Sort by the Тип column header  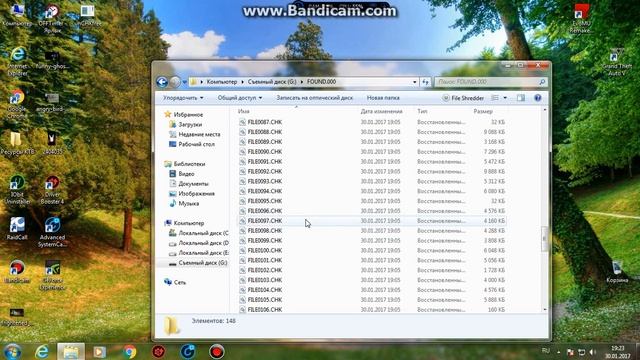click(422, 111)
